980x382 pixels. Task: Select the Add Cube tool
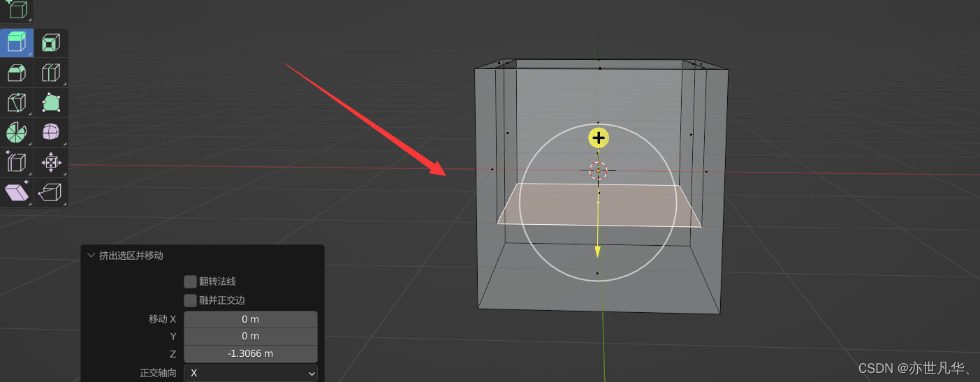tap(17, 10)
